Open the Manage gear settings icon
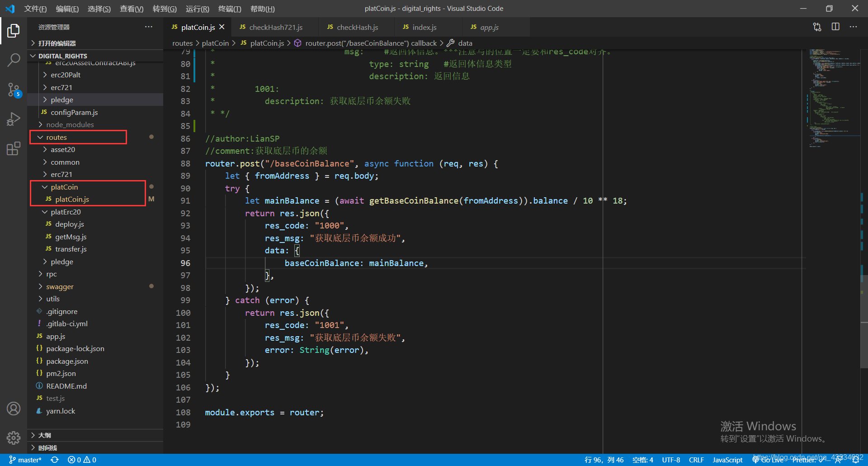The height and width of the screenshot is (466, 868). coord(14,437)
